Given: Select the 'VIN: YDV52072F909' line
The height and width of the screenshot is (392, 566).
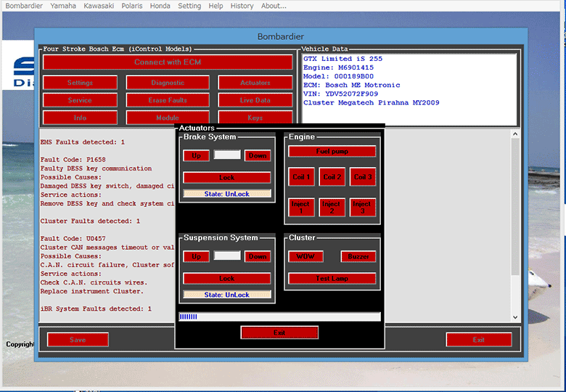Looking at the screenshot, I should point(340,94).
